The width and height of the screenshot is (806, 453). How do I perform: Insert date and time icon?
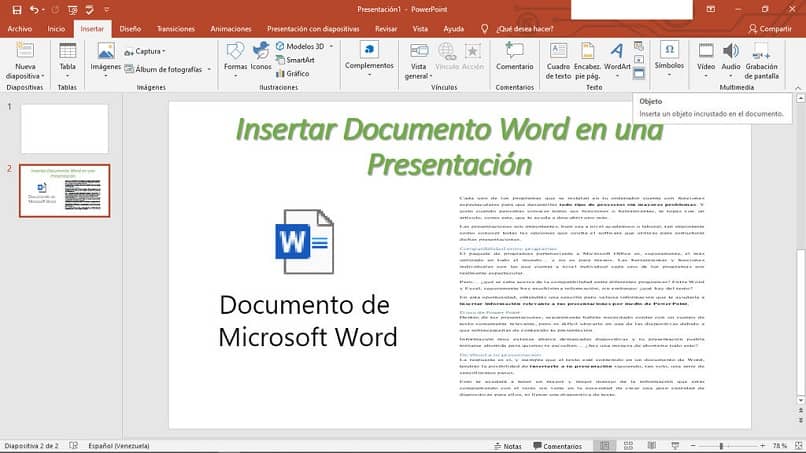pyautogui.click(x=639, y=46)
